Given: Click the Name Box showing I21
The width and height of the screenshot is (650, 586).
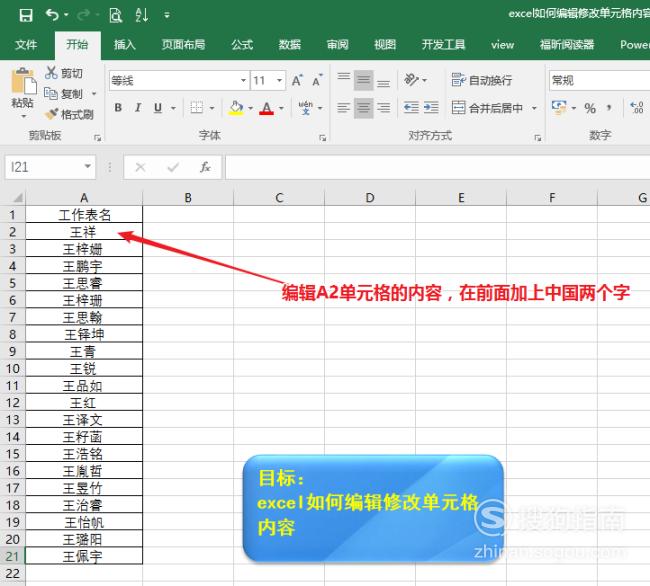Looking at the screenshot, I should (44, 167).
